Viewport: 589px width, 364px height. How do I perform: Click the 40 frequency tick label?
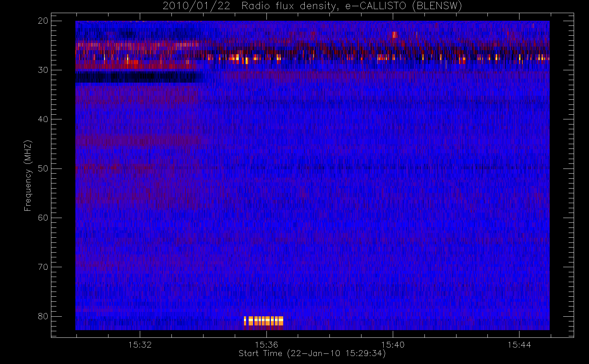tap(43, 119)
